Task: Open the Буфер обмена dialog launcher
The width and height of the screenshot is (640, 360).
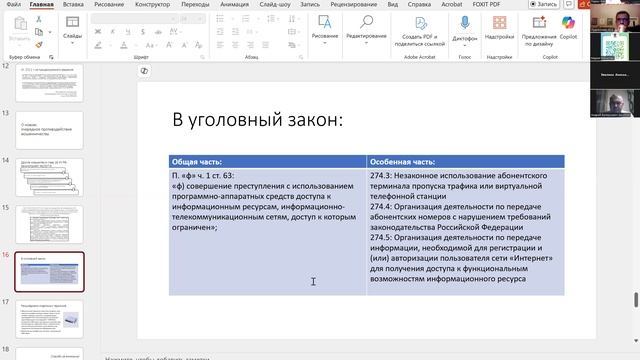Action: tap(51, 57)
